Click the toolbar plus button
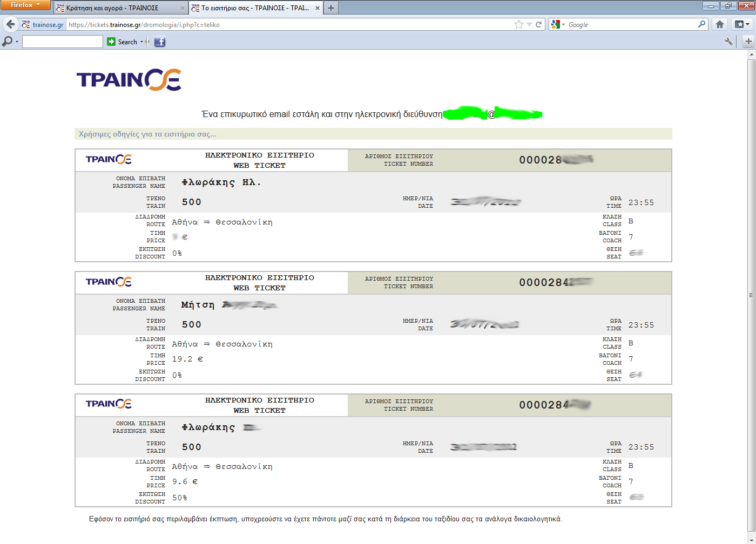The image size is (756, 544). point(748,42)
